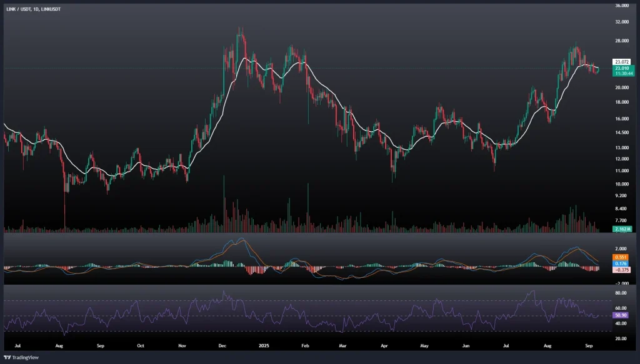Click the Dec label on the time axis
Viewport: 640px width, 364px height.
click(223, 345)
